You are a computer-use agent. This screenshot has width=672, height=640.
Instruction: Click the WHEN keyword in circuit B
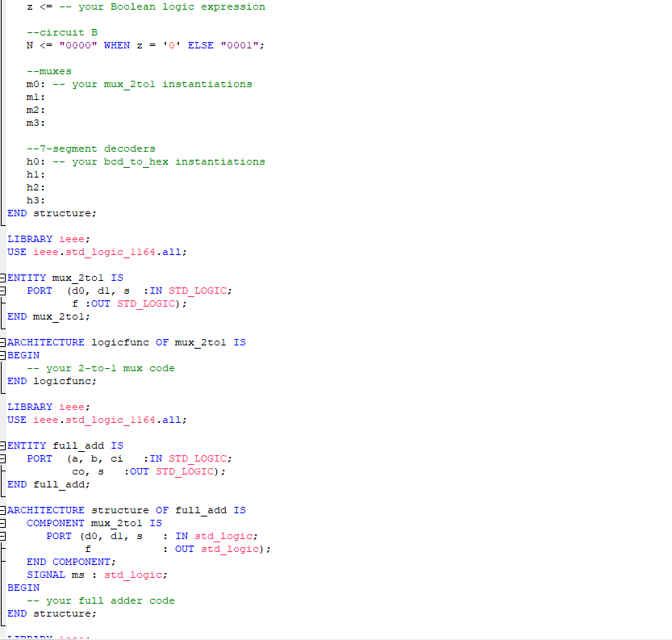(116, 45)
